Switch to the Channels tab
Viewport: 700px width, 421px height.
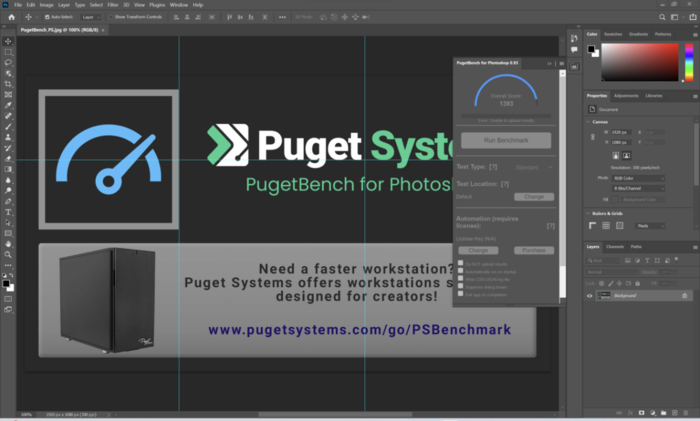tap(615, 246)
